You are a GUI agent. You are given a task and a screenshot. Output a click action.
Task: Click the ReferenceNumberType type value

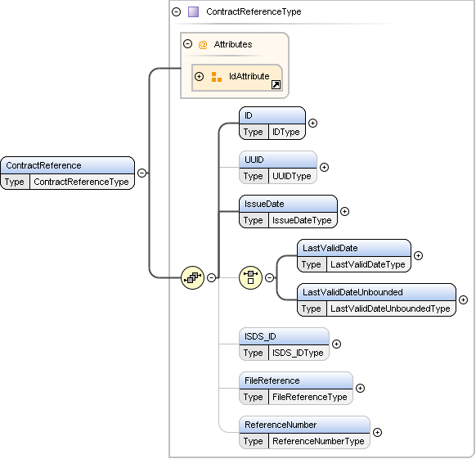[318, 441]
